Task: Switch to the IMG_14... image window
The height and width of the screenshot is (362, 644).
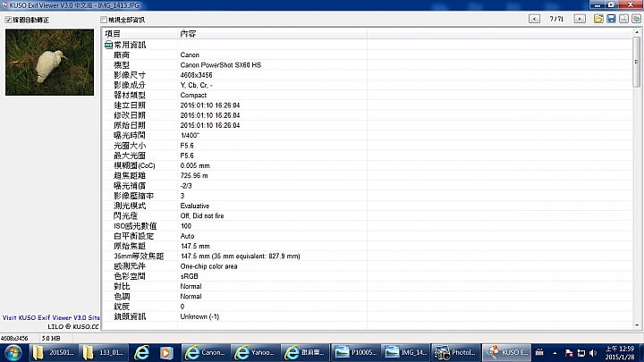Action: (406, 352)
